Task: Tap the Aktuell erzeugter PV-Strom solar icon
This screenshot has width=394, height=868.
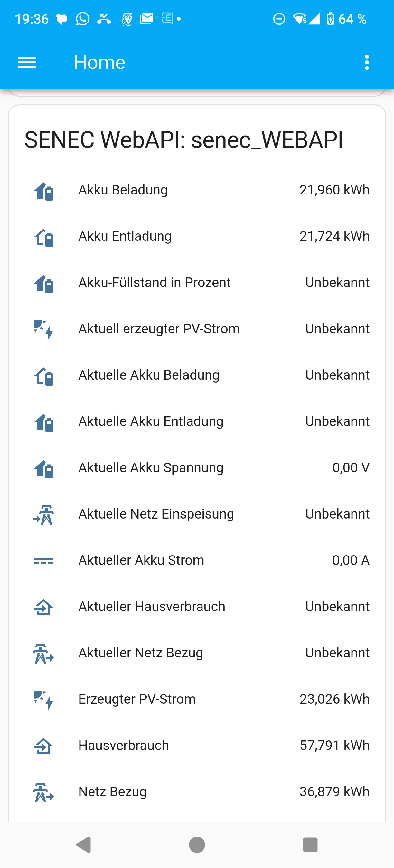Action: (x=43, y=329)
